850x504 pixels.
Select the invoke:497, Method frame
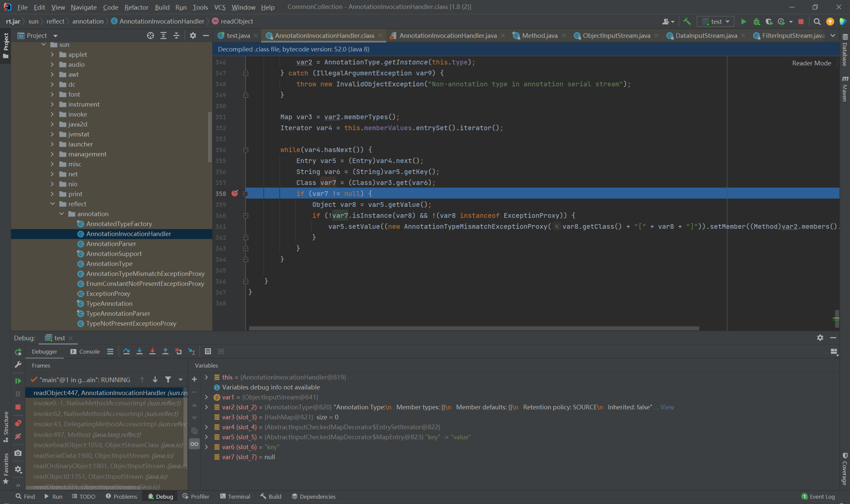click(x=87, y=434)
